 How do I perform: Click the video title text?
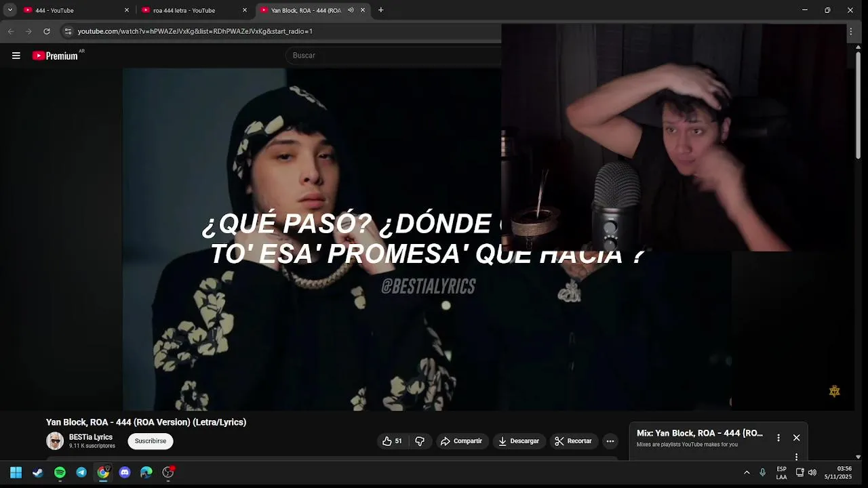pos(146,422)
